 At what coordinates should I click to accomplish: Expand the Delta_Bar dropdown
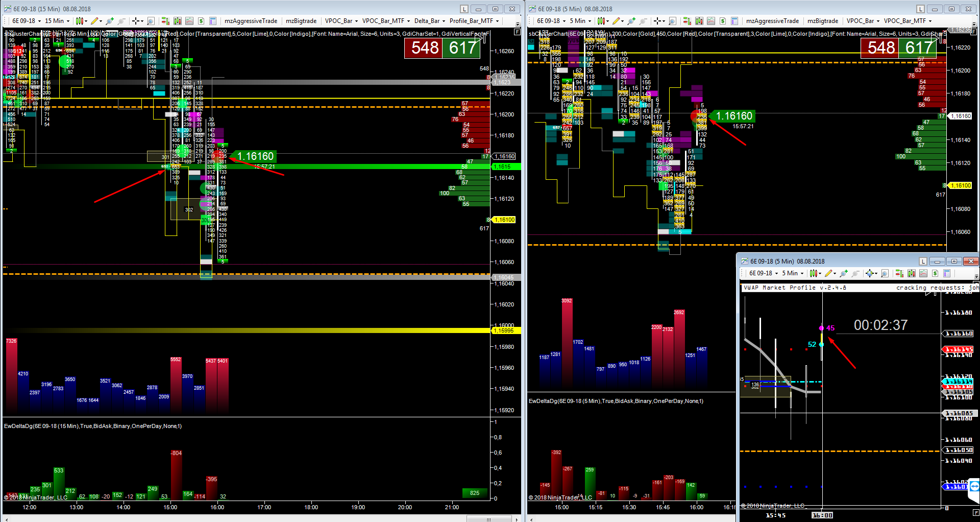tap(430, 21)
